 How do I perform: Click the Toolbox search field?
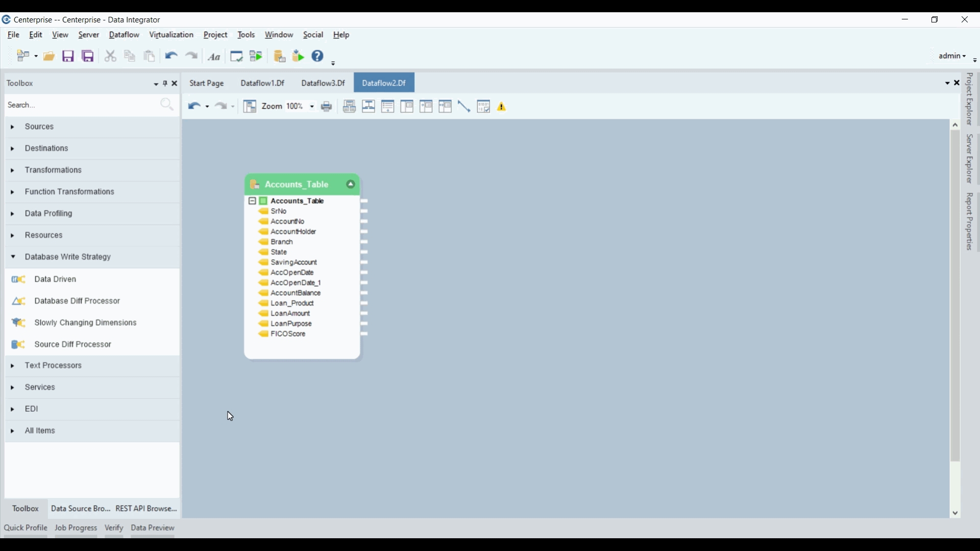82,106
